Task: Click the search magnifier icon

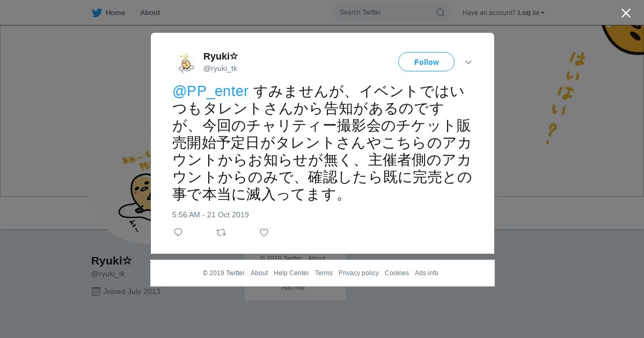Action: (440, 12)
